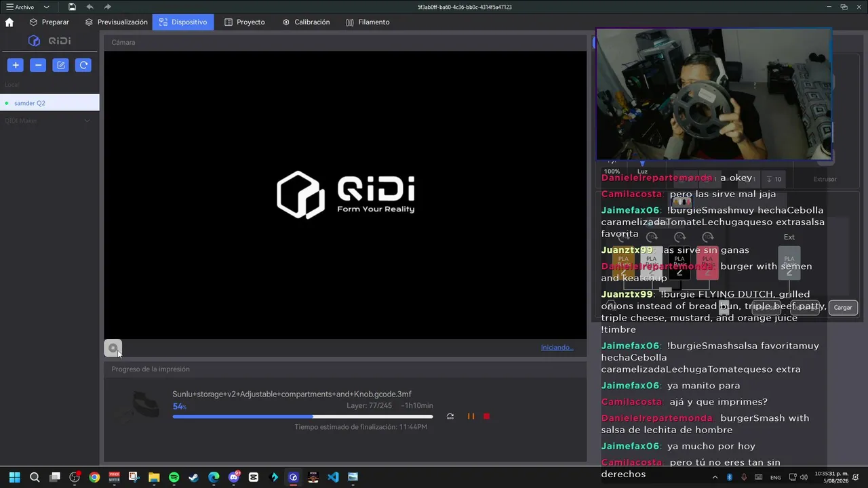This screenshot has width=868, height=488.
Task: Add a new device with the plus button
Action: [16, 65]
